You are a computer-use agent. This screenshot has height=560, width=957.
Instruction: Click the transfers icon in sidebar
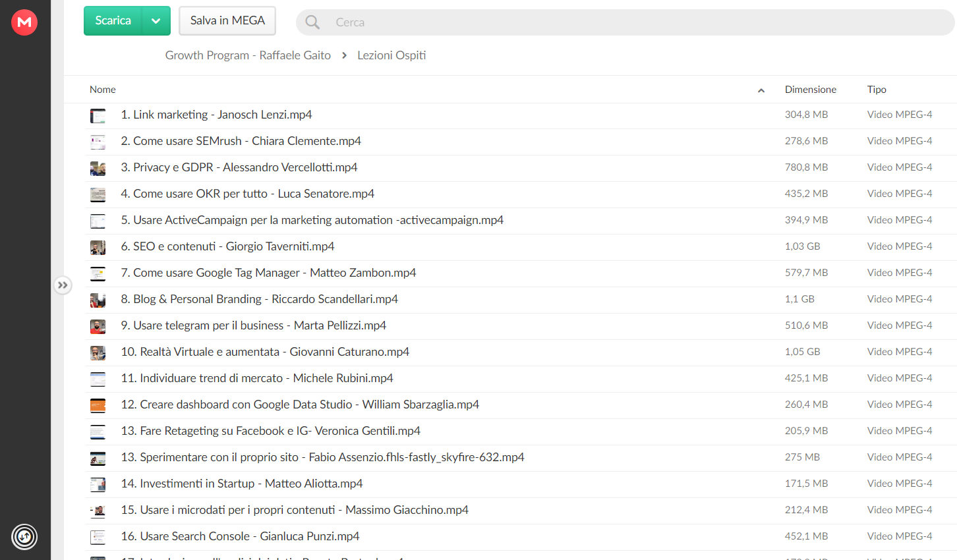click(24, 537)
